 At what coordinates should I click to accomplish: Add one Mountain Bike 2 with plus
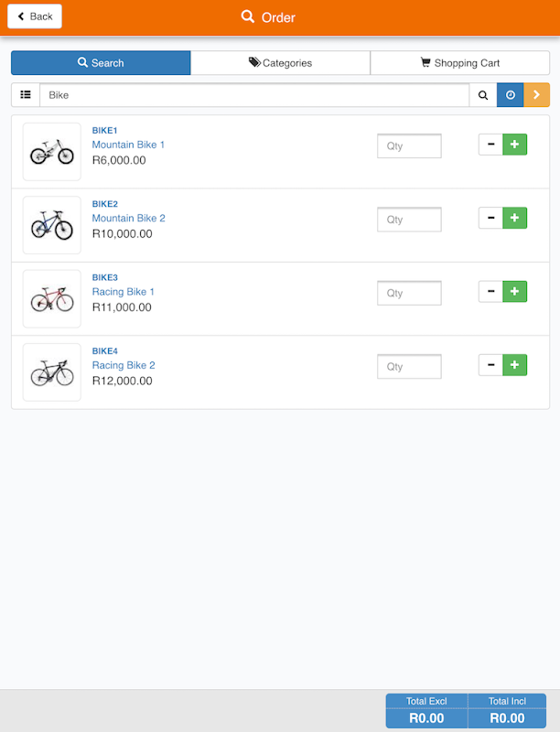click(515, 218)
